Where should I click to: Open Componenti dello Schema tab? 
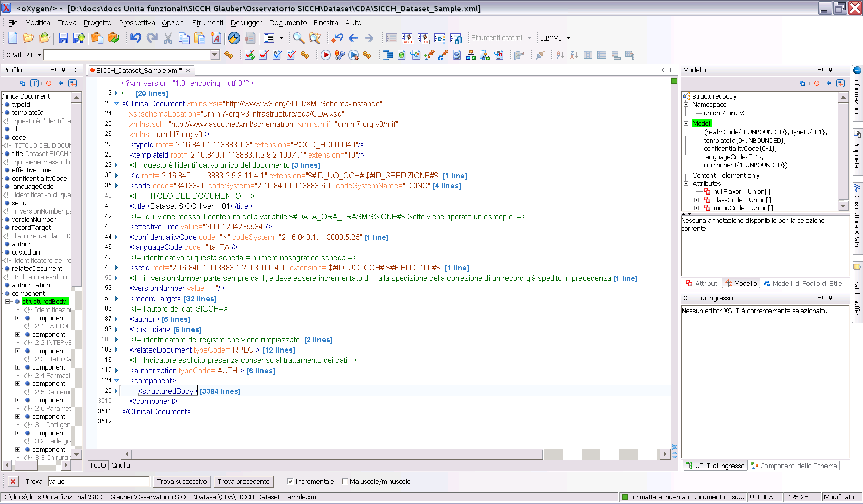tap(794, 466)
